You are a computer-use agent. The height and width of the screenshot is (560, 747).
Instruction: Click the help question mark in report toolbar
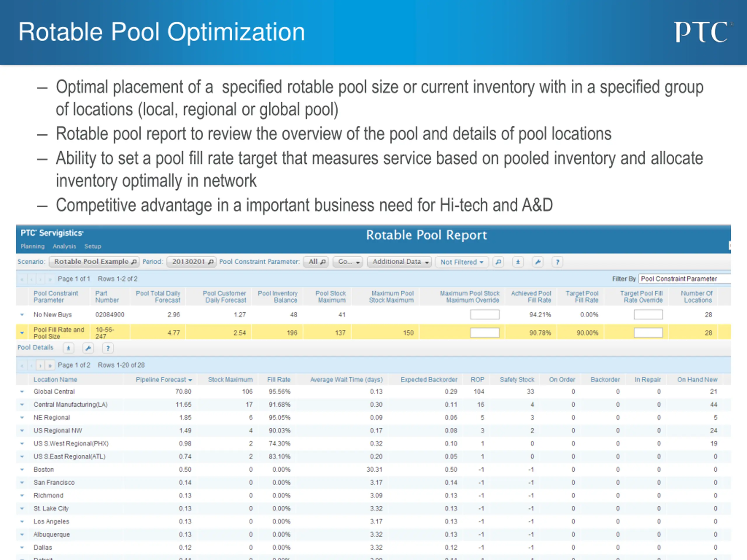pyautogui.click(x=558, y=262)
